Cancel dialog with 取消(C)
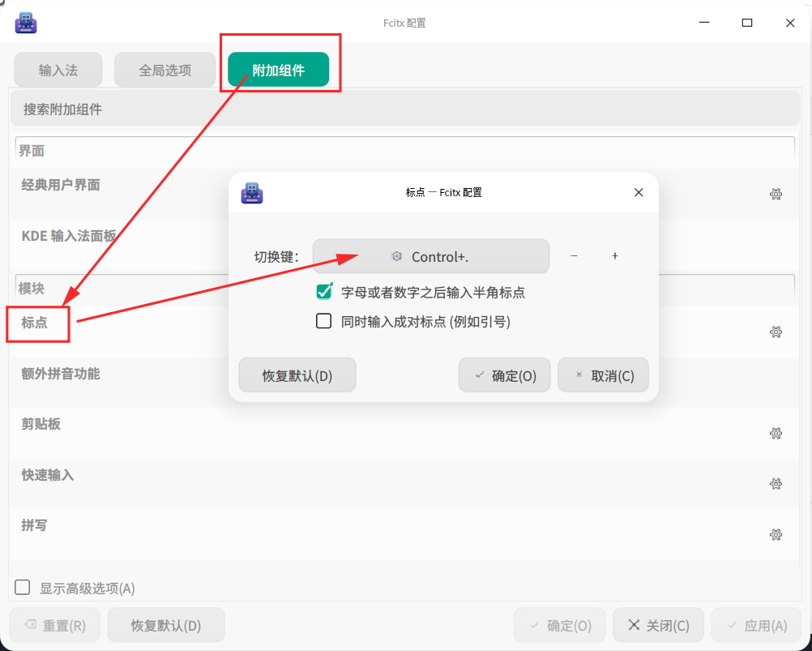The height and width of the screenshot is (651, 812). (603, 375)
